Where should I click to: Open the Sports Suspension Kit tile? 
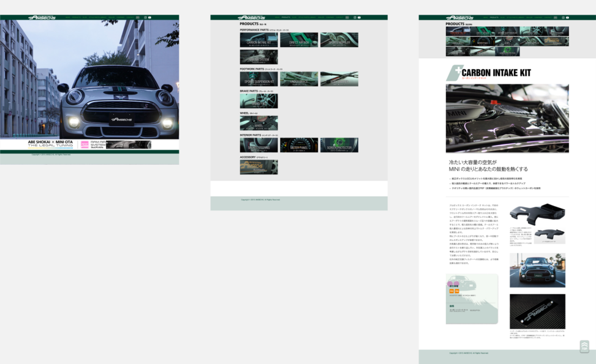tap(258, 79)
